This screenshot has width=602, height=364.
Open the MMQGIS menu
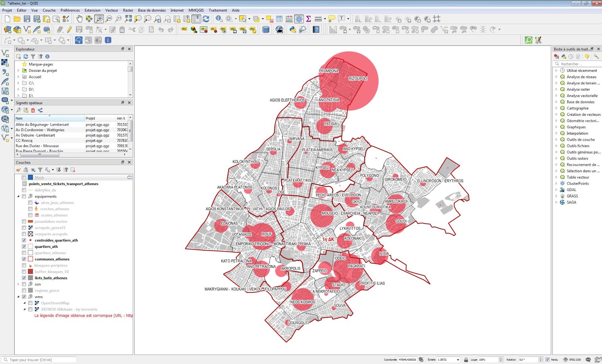click(x=196, y=10)
